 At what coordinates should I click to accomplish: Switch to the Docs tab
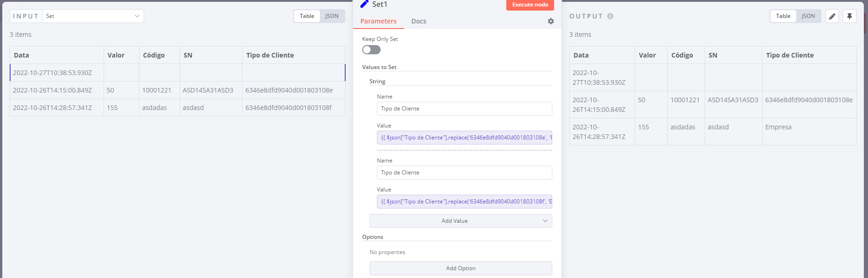pyautogui.click(x=419, y=21)
